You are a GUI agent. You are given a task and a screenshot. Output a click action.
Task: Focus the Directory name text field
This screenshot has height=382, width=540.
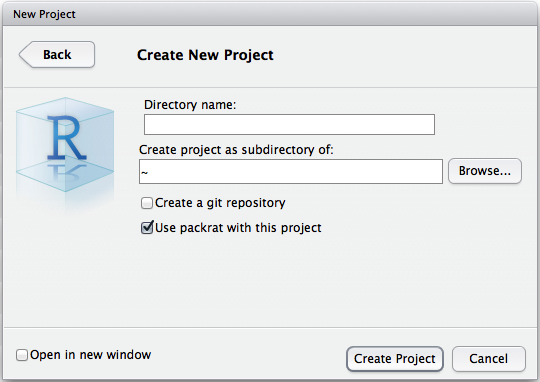pyautogui.click(x=289, y=124)
